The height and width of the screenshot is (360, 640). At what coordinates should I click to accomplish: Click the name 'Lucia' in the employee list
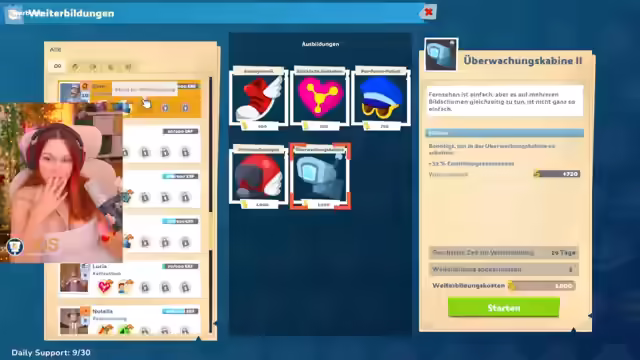[99, 266]
